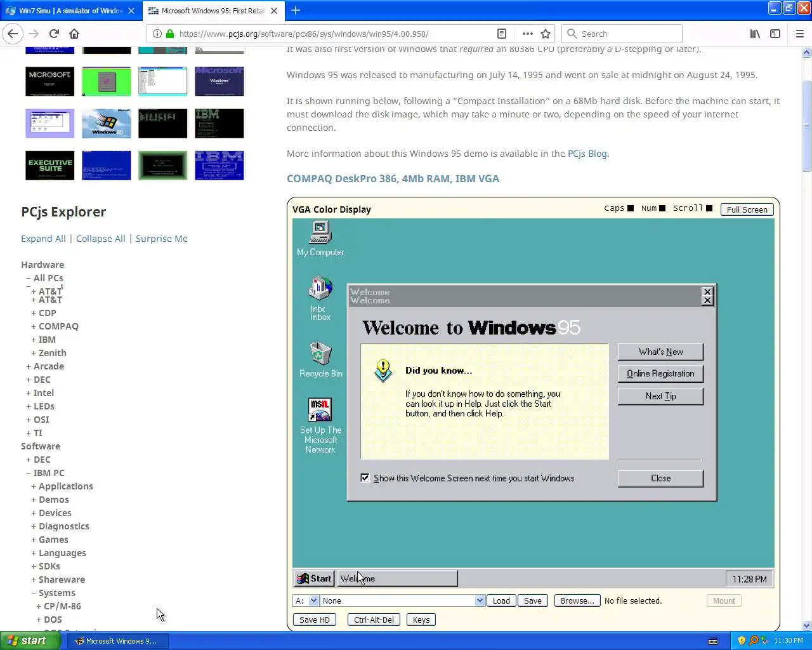
Task: Click the Full Screen button
Action: [x=747, y=209]
